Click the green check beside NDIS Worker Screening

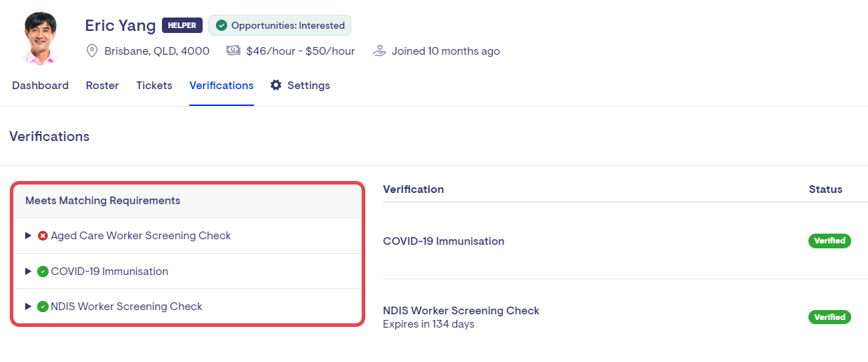[x=43, y=307]
